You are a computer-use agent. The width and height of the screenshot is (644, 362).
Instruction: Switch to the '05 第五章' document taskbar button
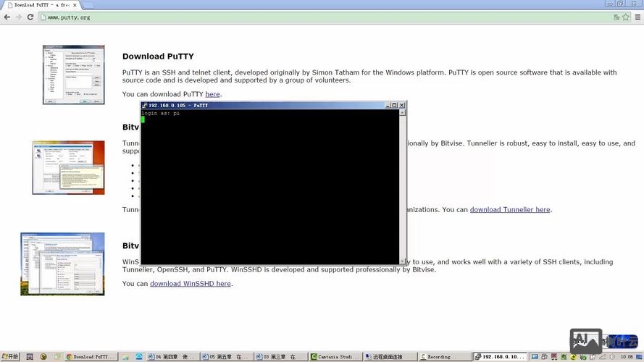click(226, 357)
